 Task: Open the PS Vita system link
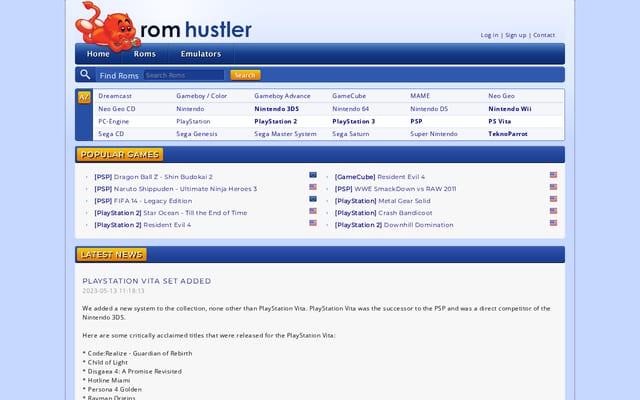coord(500,122)
